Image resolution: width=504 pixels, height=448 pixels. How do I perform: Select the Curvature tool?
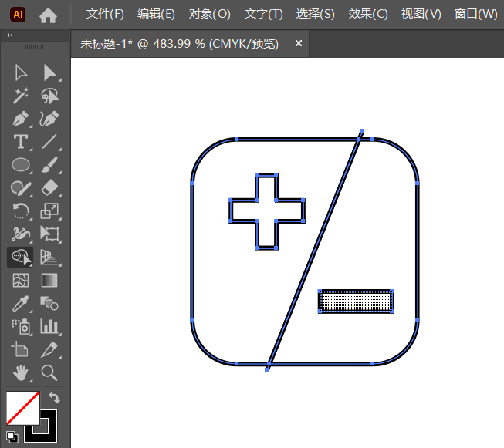[49, 119]
